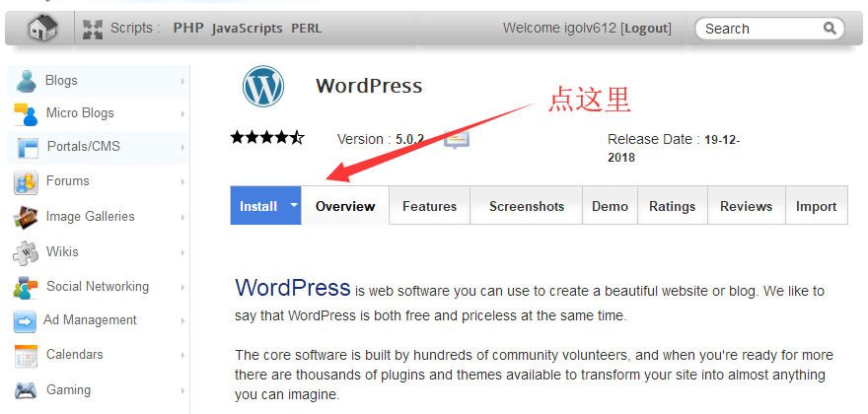Open the Portals/CMS window icon

point(28,148)
